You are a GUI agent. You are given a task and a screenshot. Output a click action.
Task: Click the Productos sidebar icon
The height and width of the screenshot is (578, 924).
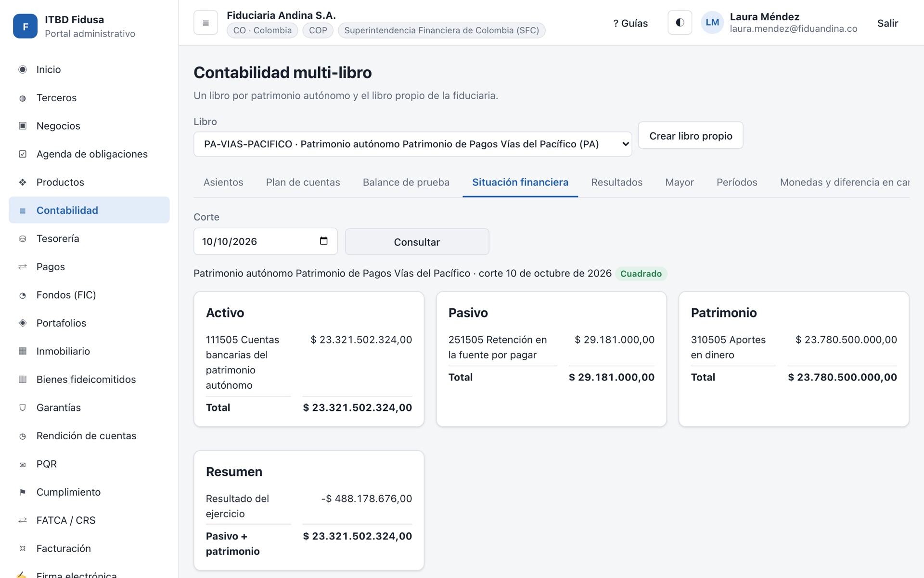tap(23, 182)
